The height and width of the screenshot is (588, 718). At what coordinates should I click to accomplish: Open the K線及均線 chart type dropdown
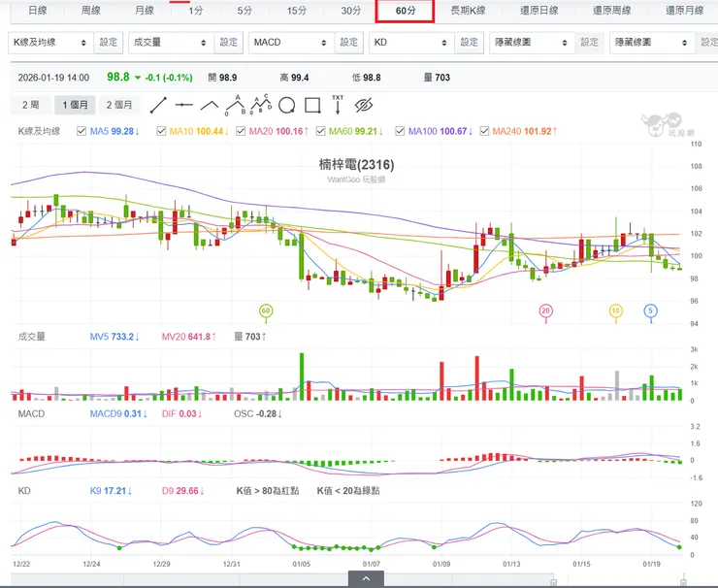[50, 43]
